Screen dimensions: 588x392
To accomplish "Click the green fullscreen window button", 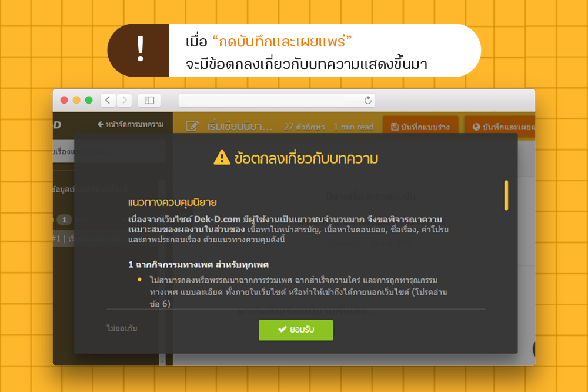I will (89, 100).
